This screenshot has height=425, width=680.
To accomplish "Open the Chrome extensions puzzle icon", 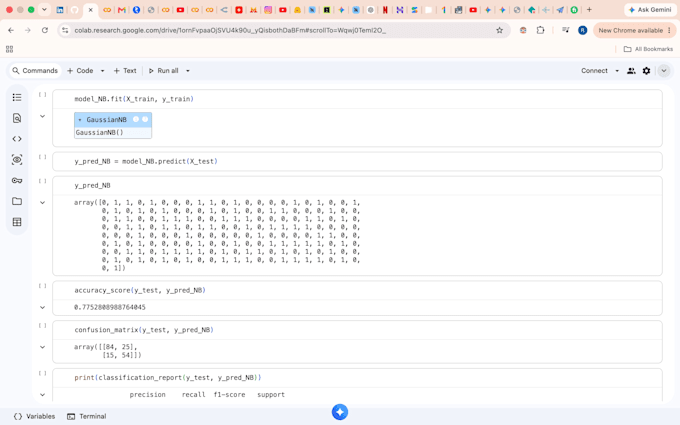I will pos(540,30).
